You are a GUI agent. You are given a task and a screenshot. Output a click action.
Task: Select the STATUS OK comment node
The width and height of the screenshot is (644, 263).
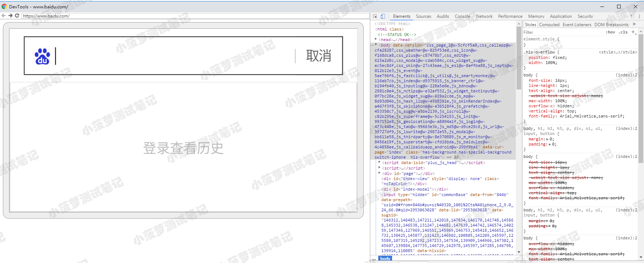pyautogui.click(x=397, y=35)
